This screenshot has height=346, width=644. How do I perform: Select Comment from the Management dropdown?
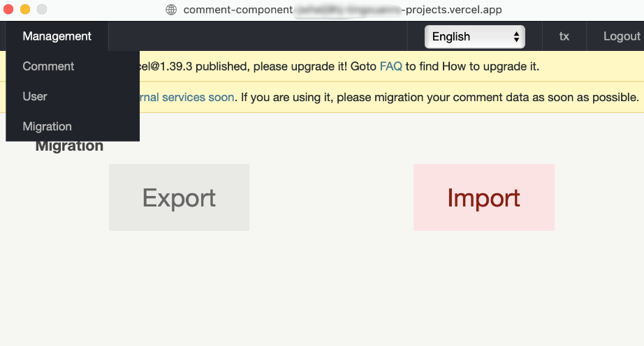(48, 66)
